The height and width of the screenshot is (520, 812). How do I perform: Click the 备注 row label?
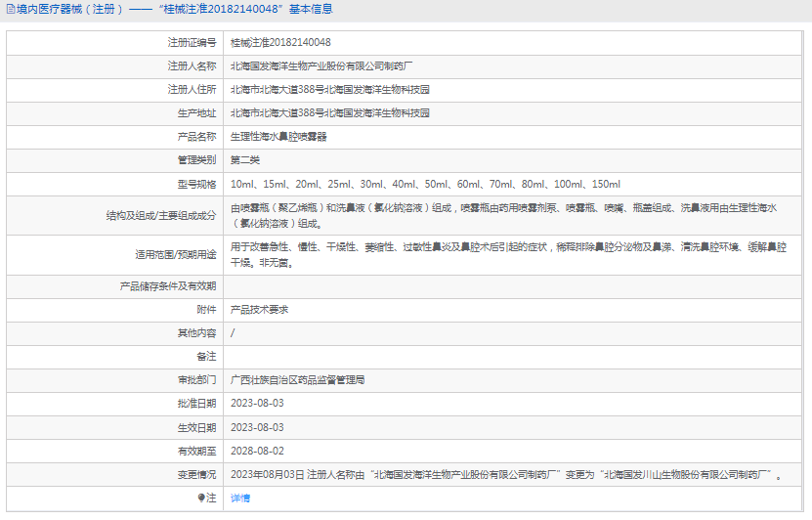tap(206, 357)
